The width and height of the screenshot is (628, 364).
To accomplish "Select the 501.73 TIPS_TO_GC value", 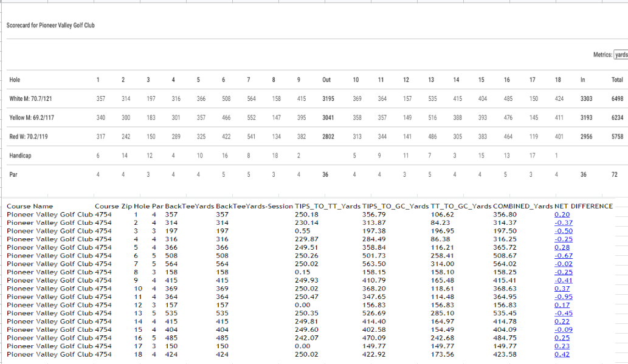I will click(374, 255).
